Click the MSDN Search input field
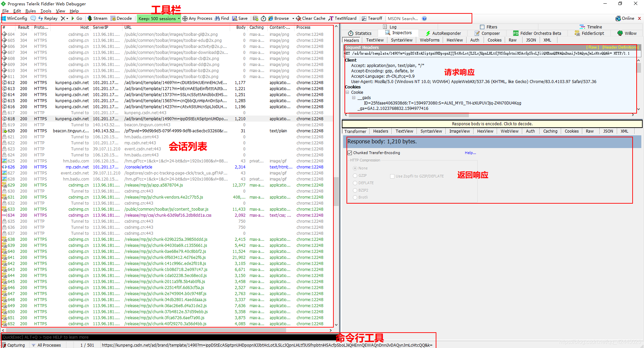This screenshot has width=644, height=348. point(403,18)
